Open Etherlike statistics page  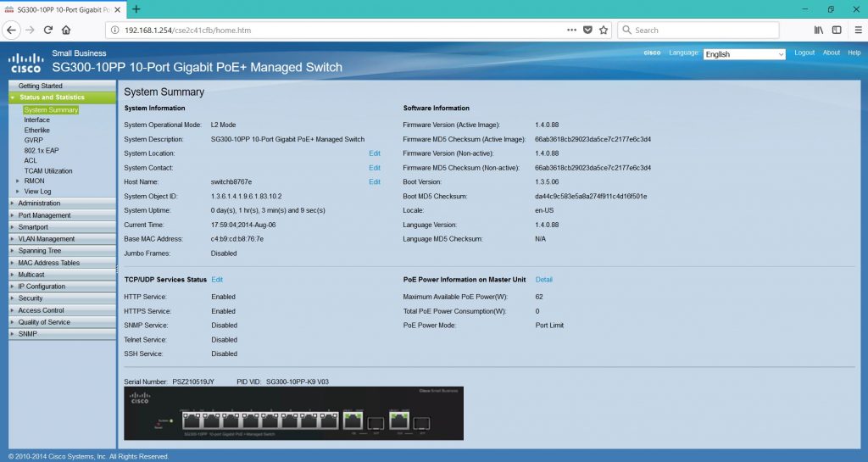[x=37, y=130]
